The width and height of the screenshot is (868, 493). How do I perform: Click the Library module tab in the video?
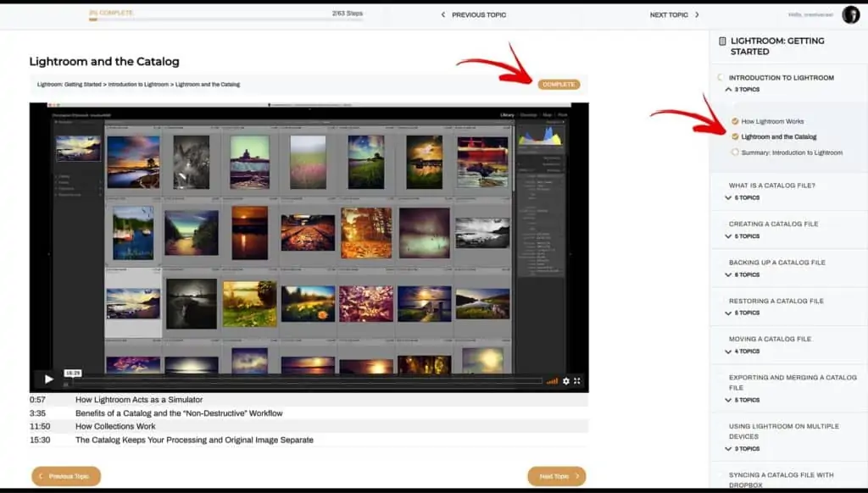[x=507, y=115]
